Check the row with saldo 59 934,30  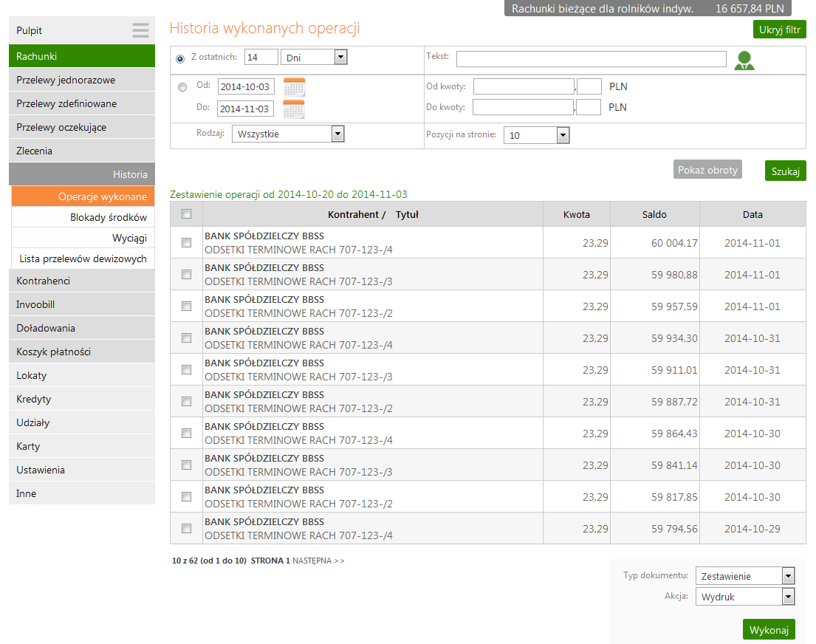[x=186, y=338]
